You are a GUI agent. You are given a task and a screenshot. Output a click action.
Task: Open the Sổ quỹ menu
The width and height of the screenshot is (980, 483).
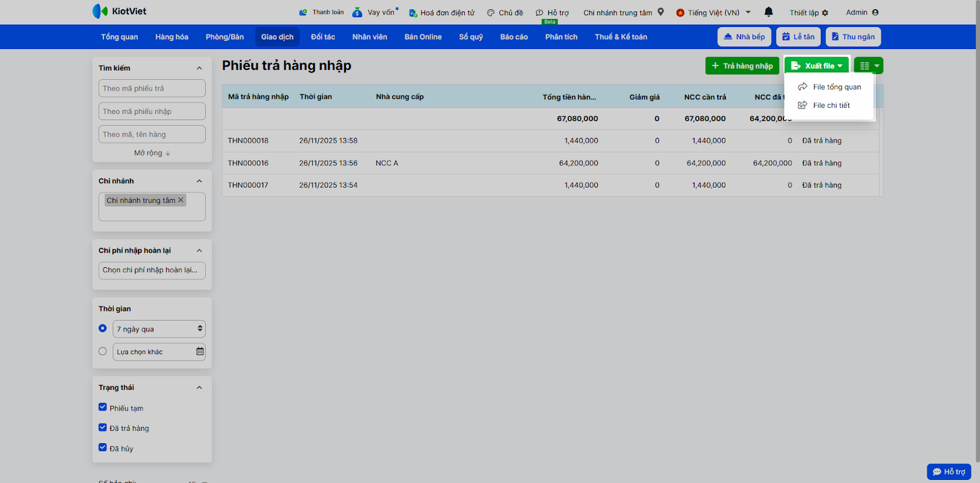[x=471, y=37]
